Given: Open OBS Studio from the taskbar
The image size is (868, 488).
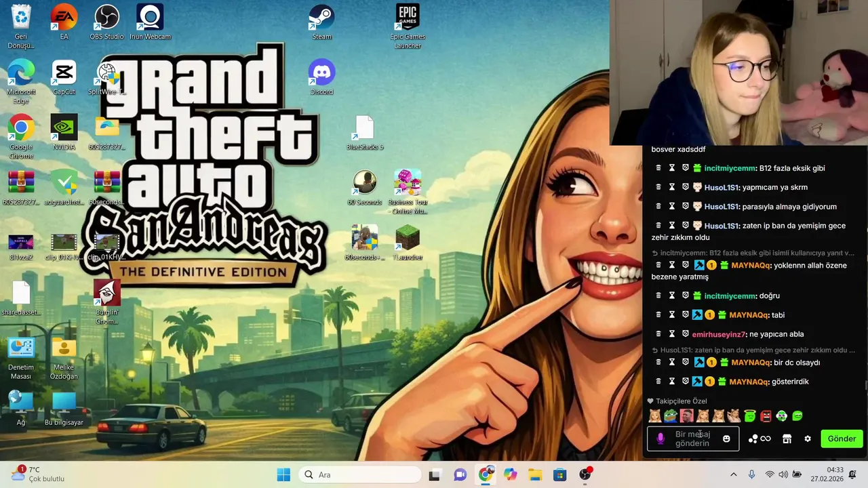Looking at the screenshot, I should point(585,475).
